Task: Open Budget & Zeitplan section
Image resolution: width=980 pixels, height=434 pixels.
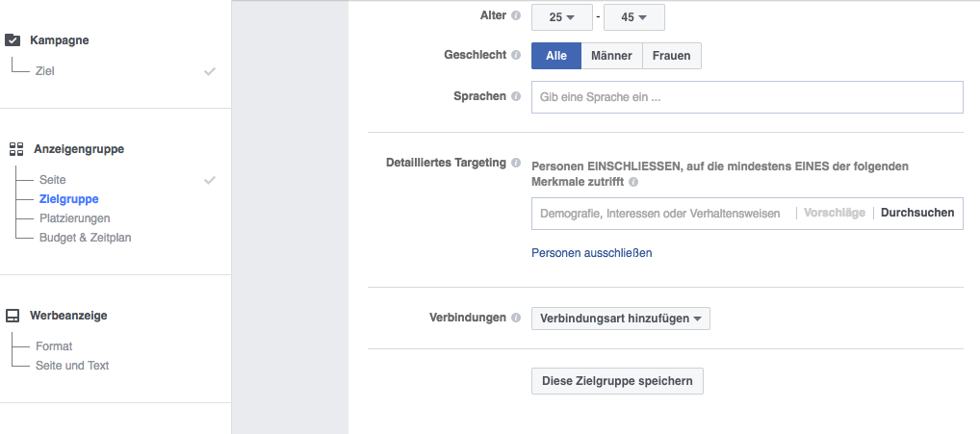Action: pyautogui.click(x=85, y=238)
